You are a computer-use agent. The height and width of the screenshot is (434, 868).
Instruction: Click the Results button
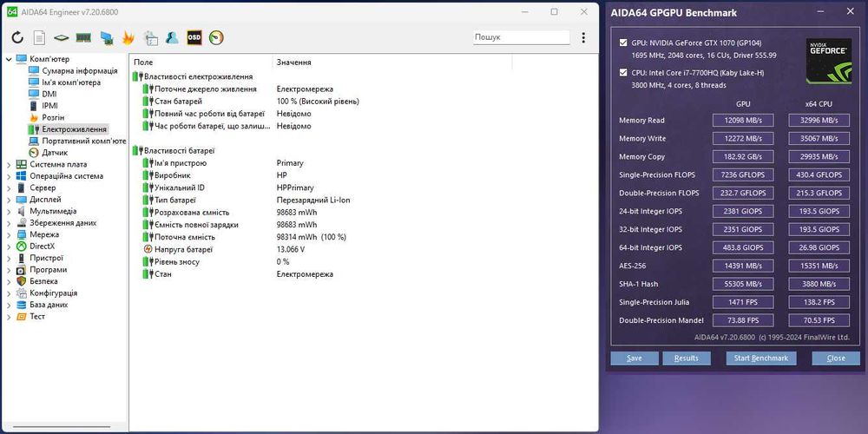click(687, 358)
